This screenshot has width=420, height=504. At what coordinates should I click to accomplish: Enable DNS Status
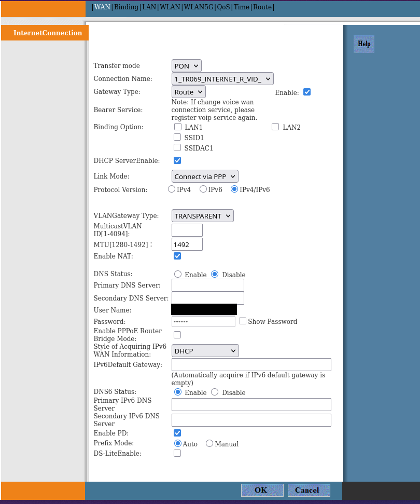click(x=177, y=274)
